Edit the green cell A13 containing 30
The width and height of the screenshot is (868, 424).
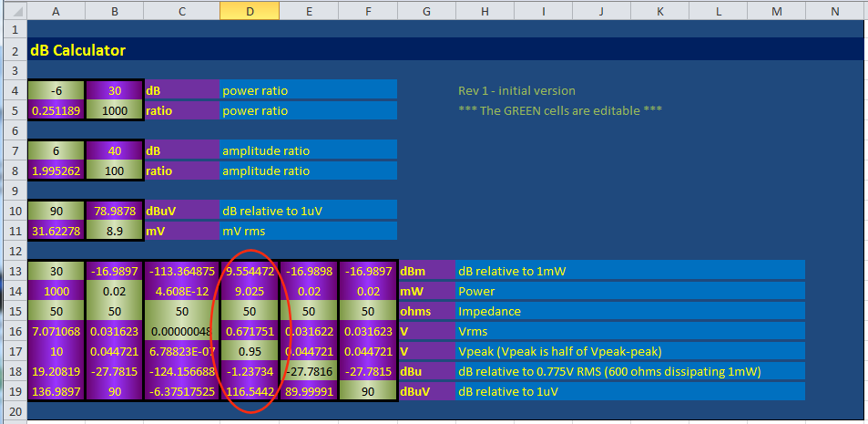[x=56, y=271]
